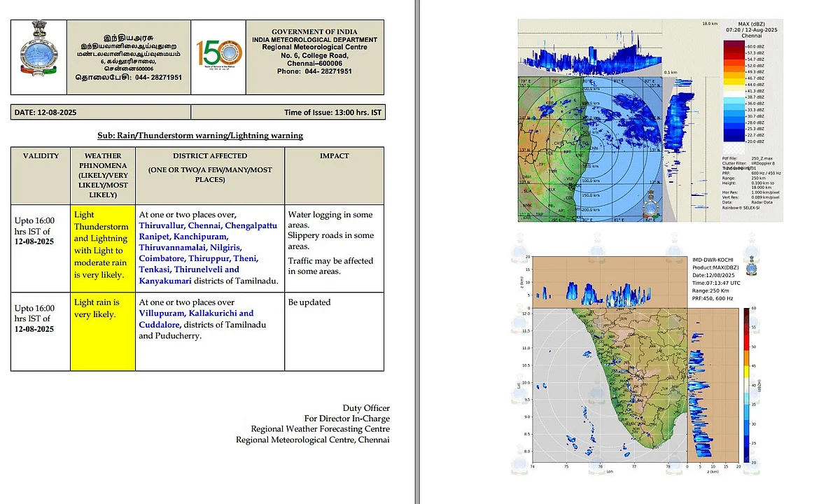Click 'For Director In-Charge' signature line

(347, 419)
